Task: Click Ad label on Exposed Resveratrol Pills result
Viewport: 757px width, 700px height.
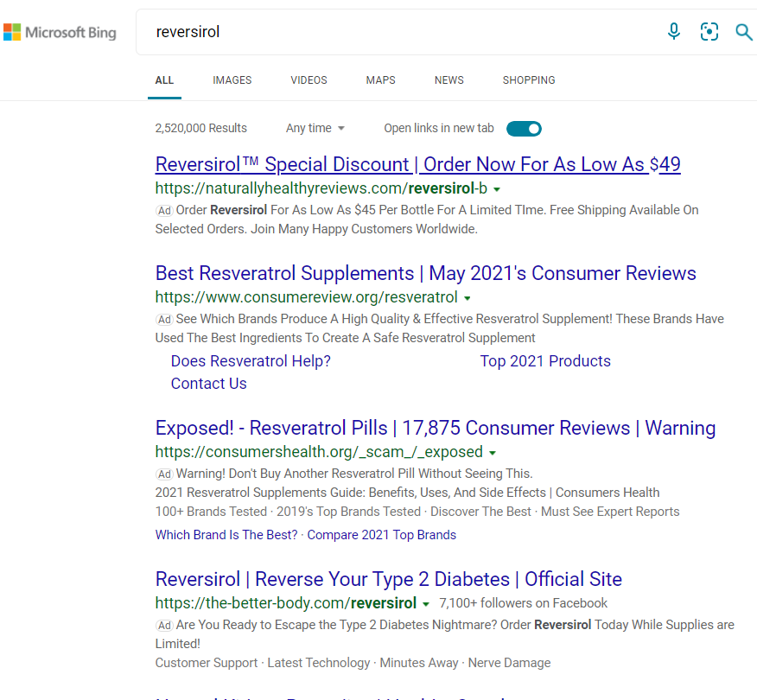Action: 164,474
